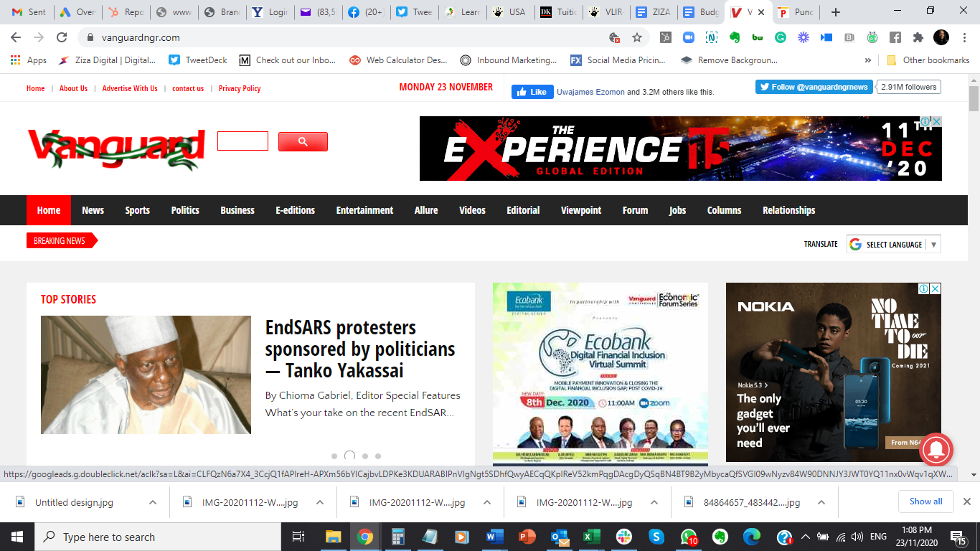
Task: Reload the page with refresh icon
Action: pyautogui.click(x=62, y=37)
